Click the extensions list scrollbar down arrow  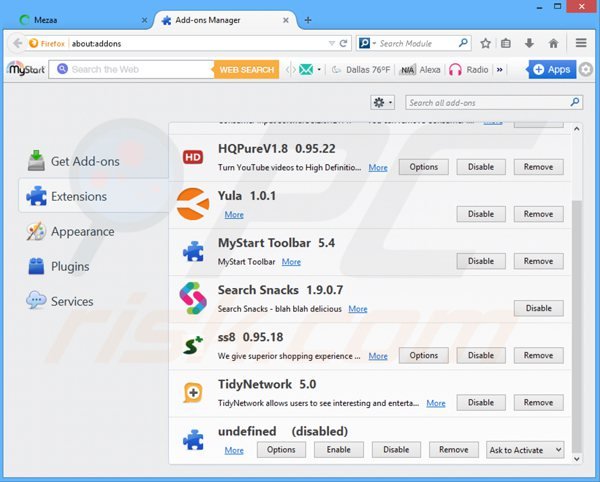(577, 458)
